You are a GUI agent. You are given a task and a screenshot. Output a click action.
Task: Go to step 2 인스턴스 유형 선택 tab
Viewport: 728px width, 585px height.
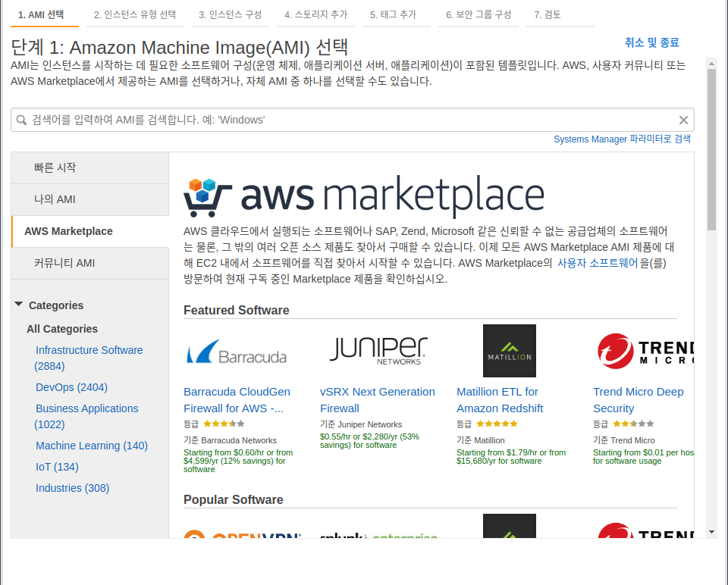[135, 15]
